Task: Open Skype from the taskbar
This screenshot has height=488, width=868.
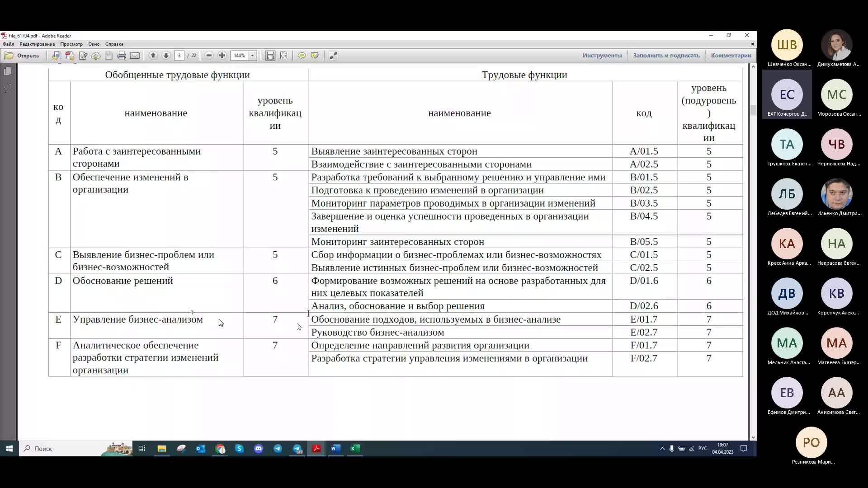Action: (x=239, y=449)
